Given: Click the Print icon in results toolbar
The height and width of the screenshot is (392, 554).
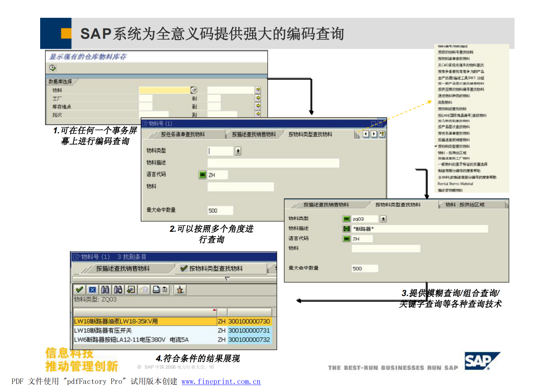Looking at the screenshot, I should point(156,289).
